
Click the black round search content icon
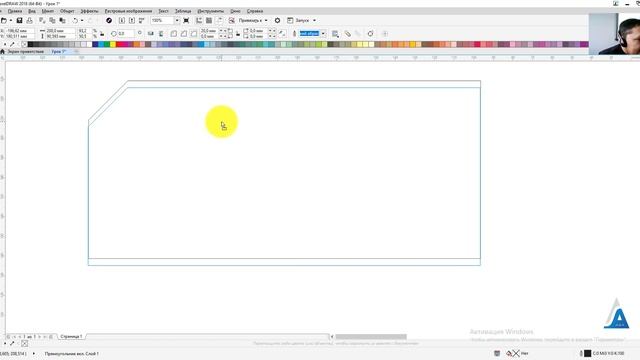pyautogui.click(x=109, y=20)
